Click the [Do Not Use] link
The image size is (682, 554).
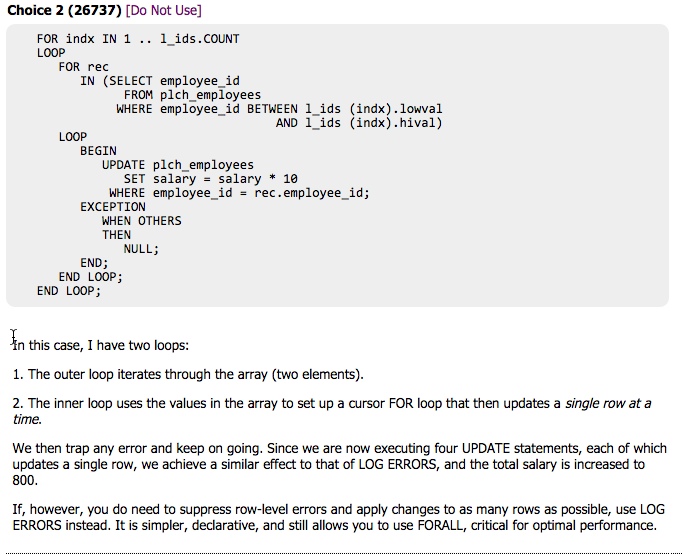pos(163,10)
